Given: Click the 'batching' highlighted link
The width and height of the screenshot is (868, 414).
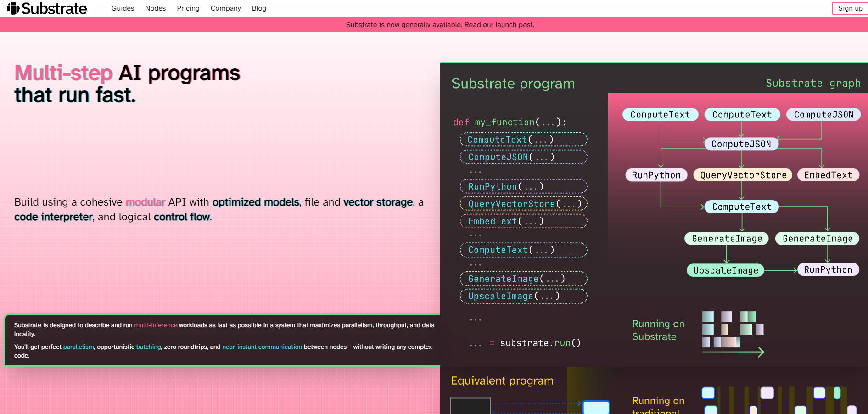Looking at the screenshot, I should click(148, 347).
